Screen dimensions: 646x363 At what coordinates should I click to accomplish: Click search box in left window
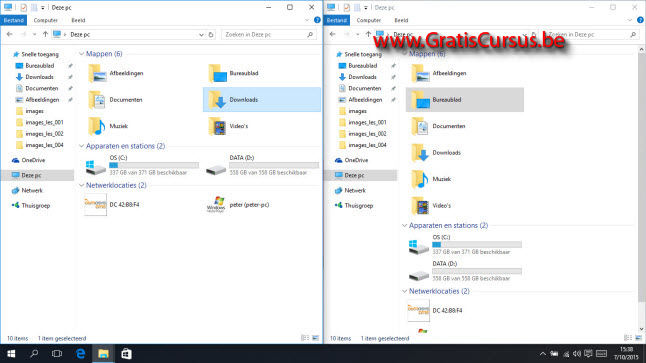pyautogui.click(x=269, y=35)
